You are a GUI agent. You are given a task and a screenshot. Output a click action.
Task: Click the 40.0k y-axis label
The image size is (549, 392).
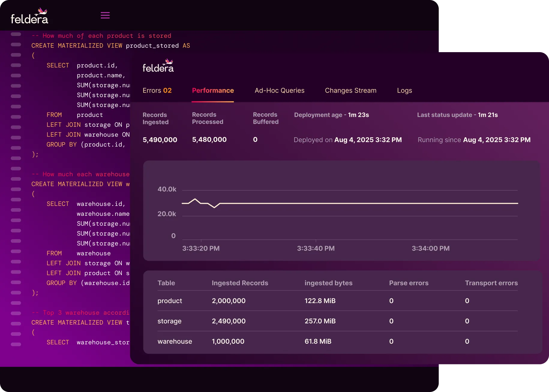pyautogui.click(x=167, y=189)
